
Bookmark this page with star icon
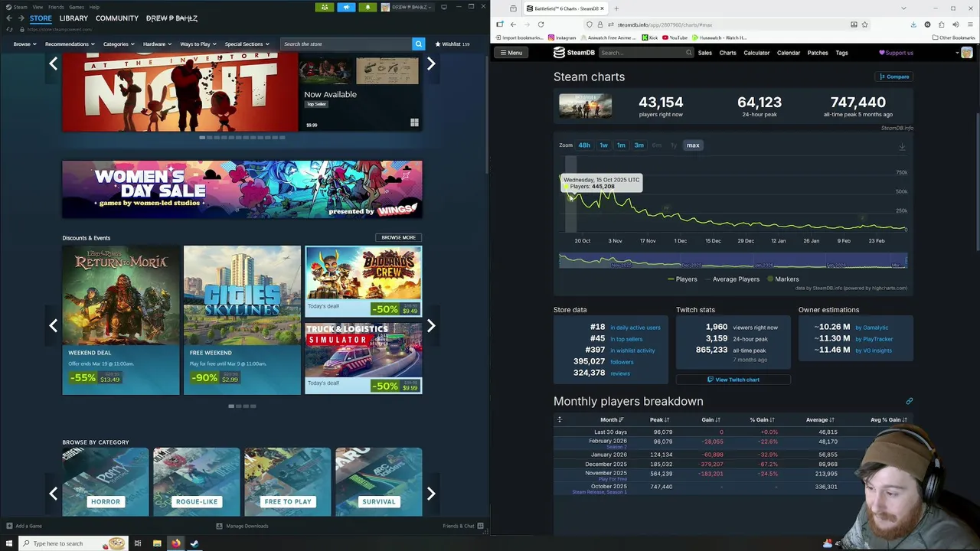click(864, 24)
